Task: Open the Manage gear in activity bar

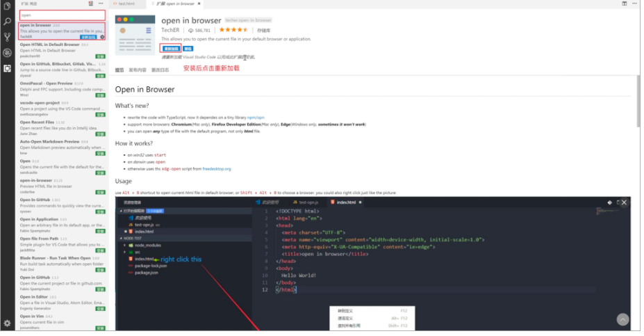Action: pyautogui.click(x=7, y=323)
